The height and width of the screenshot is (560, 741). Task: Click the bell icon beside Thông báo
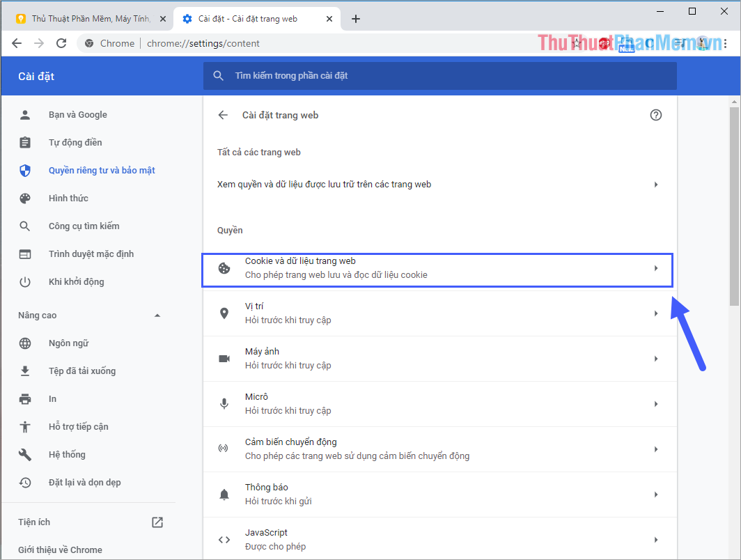(x=224, y=494)
